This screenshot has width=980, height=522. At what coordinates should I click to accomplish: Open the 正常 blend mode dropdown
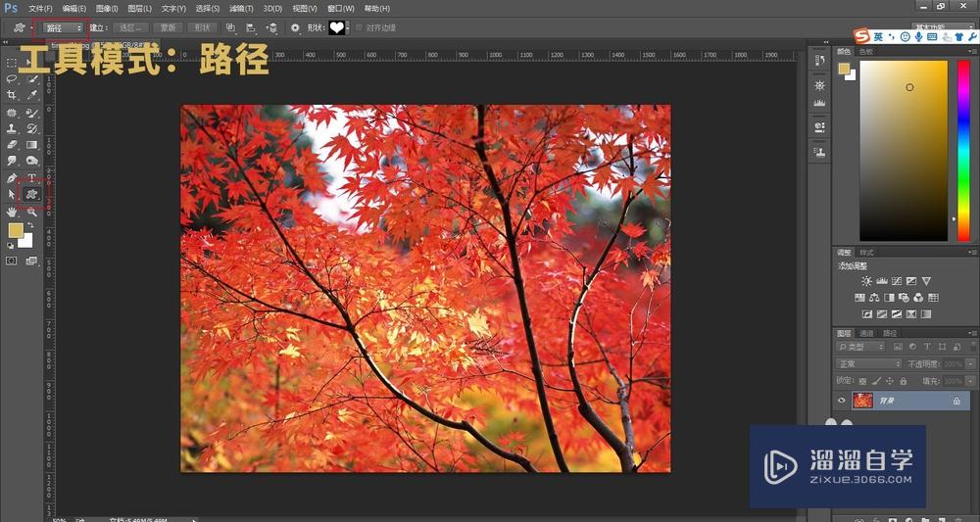coord(868,364)
